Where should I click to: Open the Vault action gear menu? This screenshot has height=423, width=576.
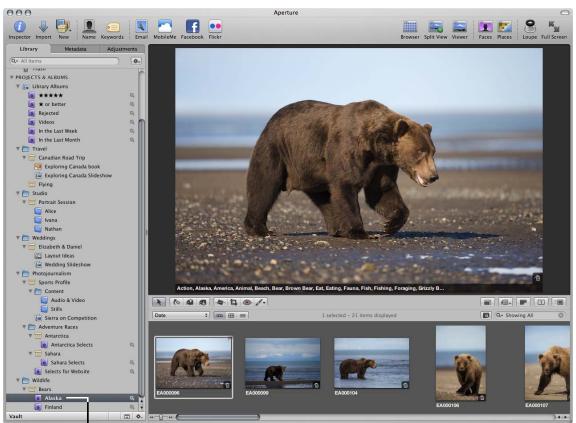click(x=139, y=417)
